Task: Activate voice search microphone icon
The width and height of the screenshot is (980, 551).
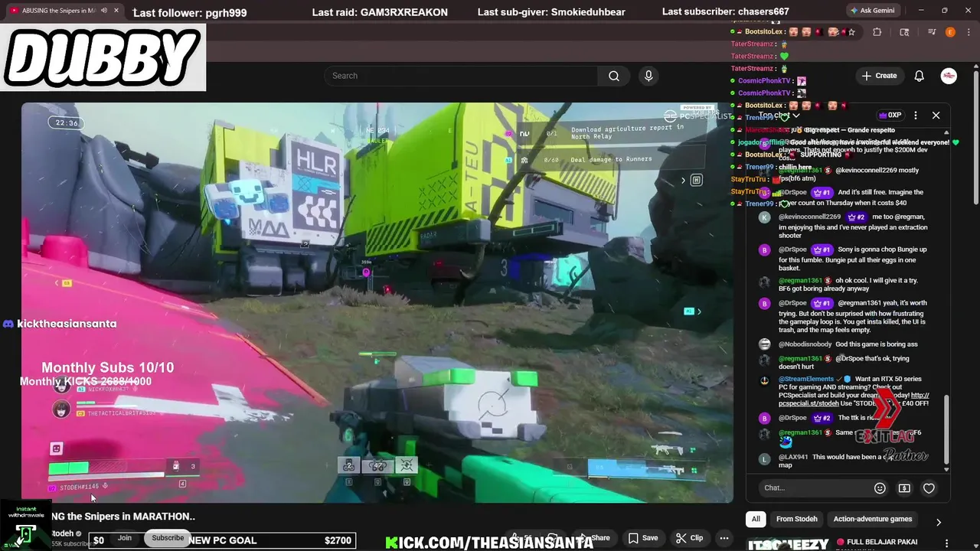Action: [648, 76]
